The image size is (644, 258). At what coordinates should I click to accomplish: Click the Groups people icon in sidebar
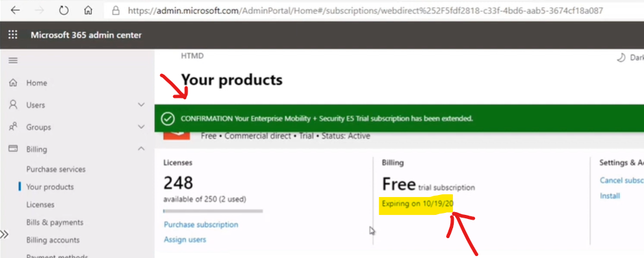click(x=13, y=127)
